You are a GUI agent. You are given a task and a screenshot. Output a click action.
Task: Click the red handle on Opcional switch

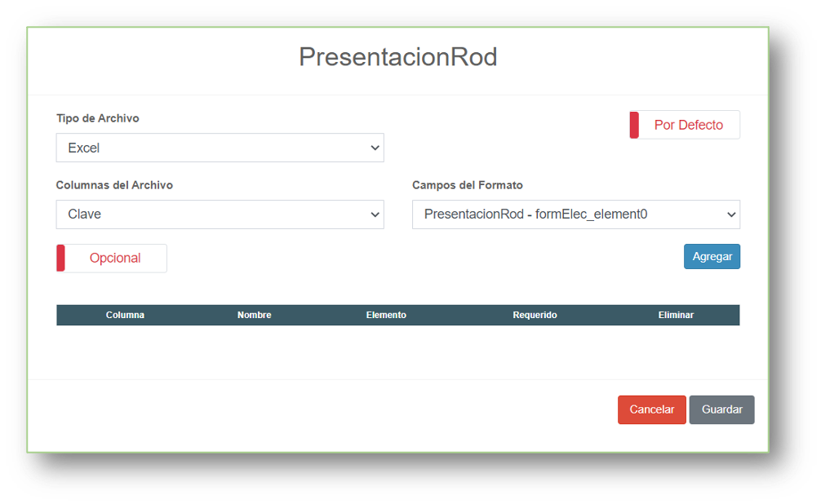pyautogui.click(x=60, y=258)
